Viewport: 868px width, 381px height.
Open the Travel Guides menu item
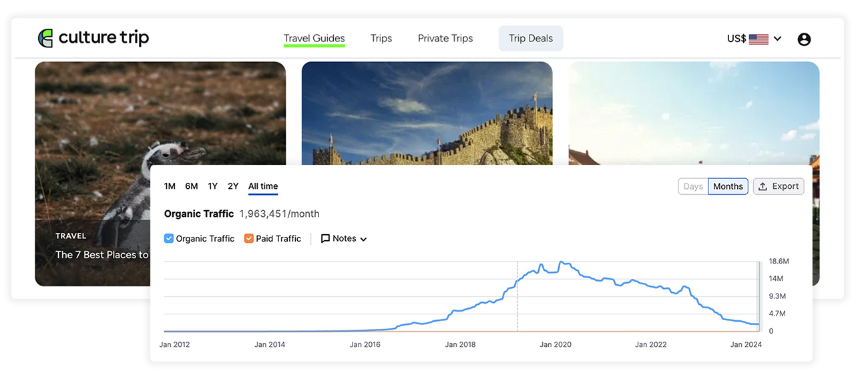314,38
